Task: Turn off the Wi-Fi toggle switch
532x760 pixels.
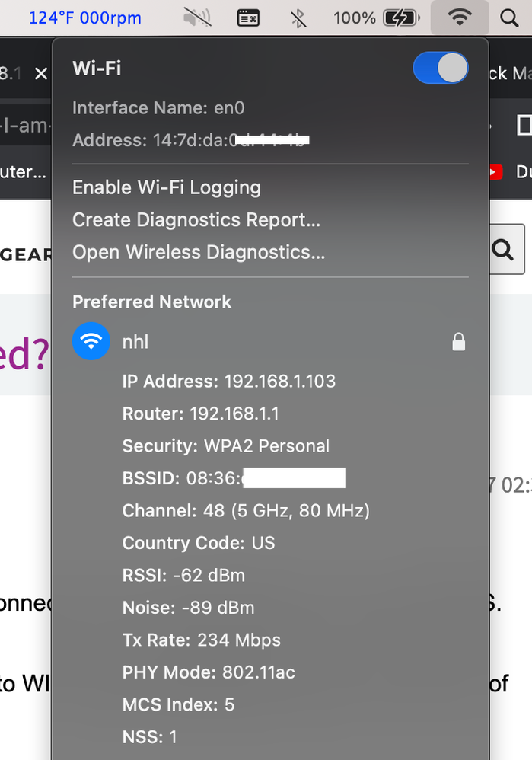Action: 440,68
